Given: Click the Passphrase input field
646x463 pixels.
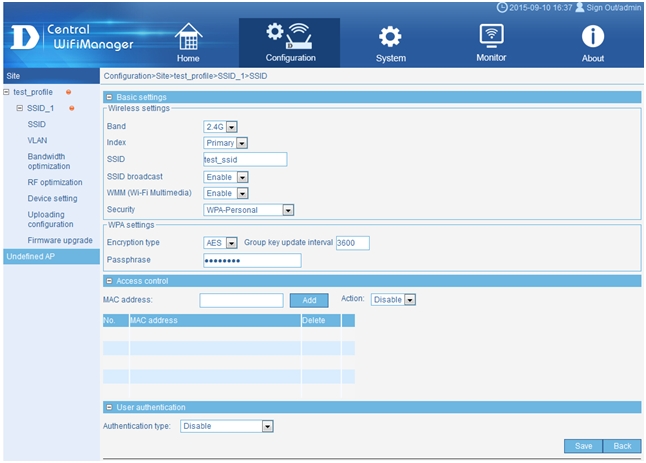Looking at the screenshot, I should [251, 260].
